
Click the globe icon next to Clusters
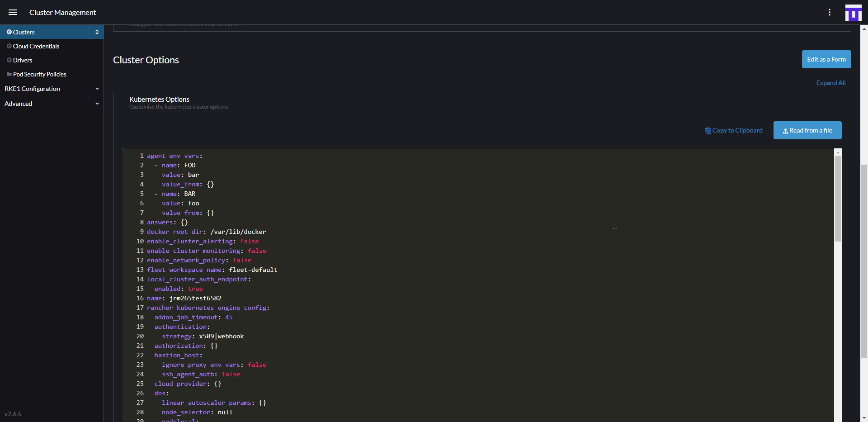(9, 32)
